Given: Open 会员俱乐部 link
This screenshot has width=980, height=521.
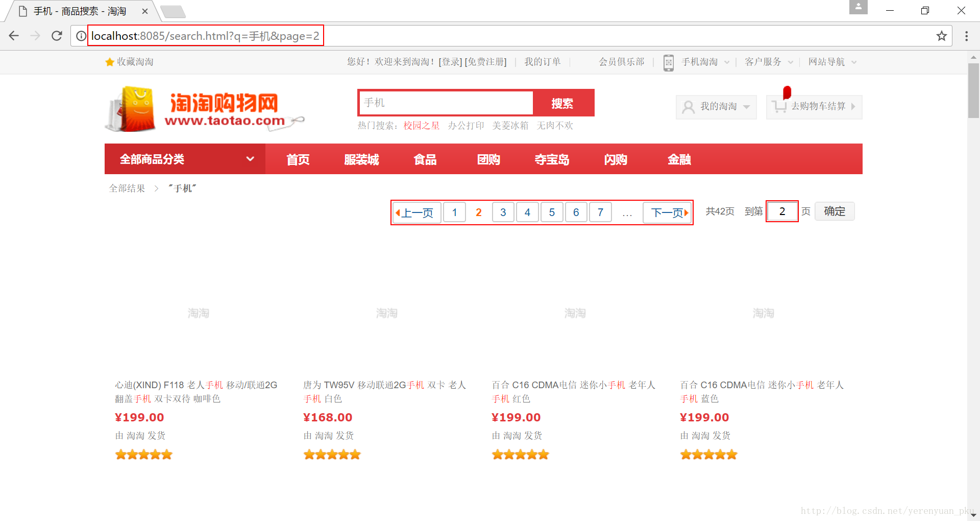Looking at the screenshot, I should pyautogui.click(x=622, y=62).
